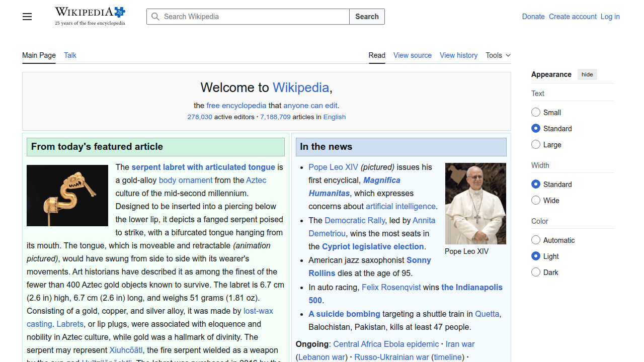Open A suicide bombing link

pos(344,314)
